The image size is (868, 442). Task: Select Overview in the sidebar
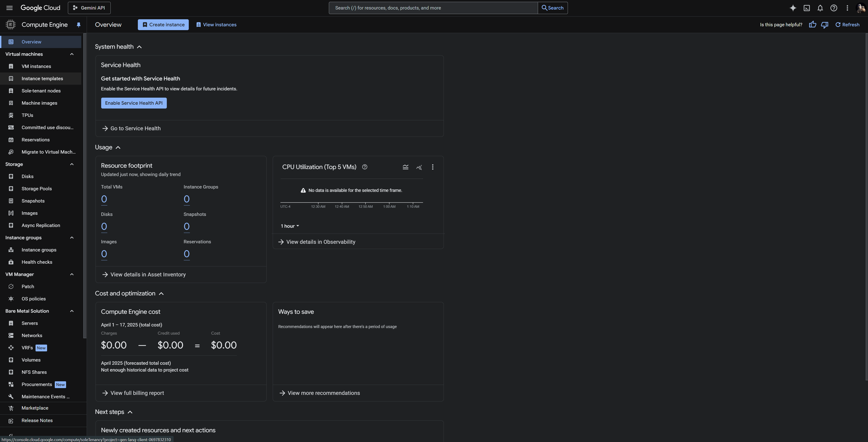coord(41,42)
